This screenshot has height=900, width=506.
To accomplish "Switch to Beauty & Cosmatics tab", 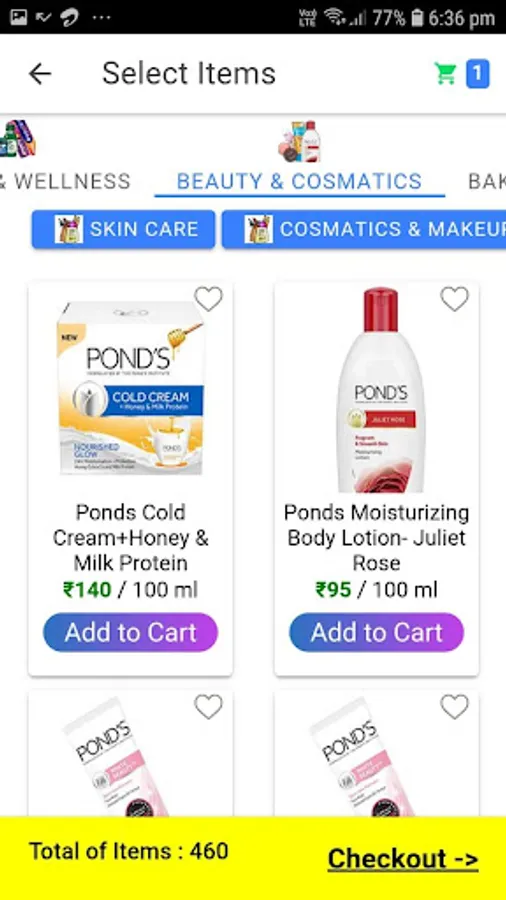I will pyautogui.click(x=299, y=181).
